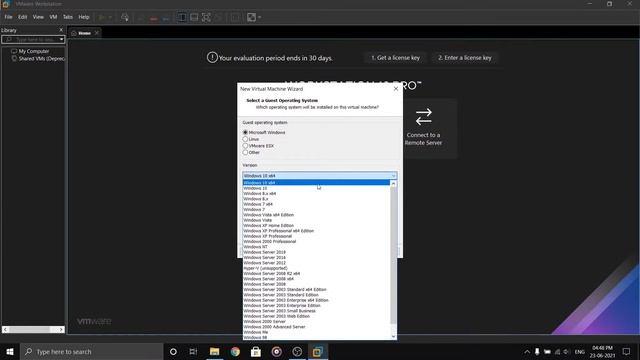Close the Library panel
Image resolution: width=640 pixels, height=360 pixels.
[61, 30]
